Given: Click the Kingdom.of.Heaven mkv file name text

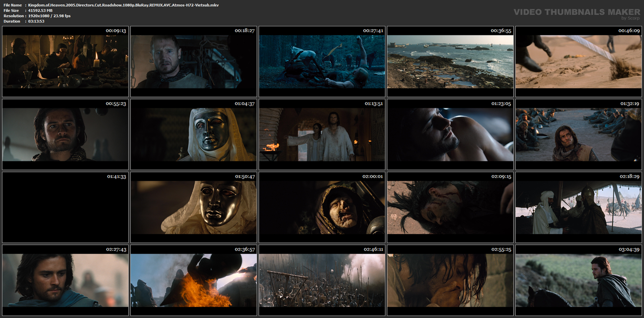Looking at the screenshot, I should pyautogui.click(x=123, y=5).
